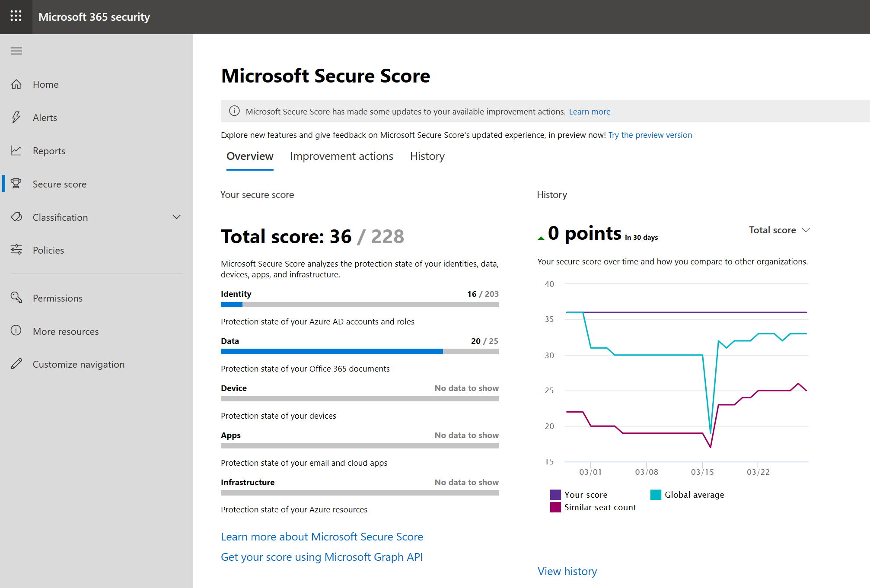Click the 03/08 date on chart axis
Screen dimensions: 870x588
pyautogui.click(x=647, y=472)
